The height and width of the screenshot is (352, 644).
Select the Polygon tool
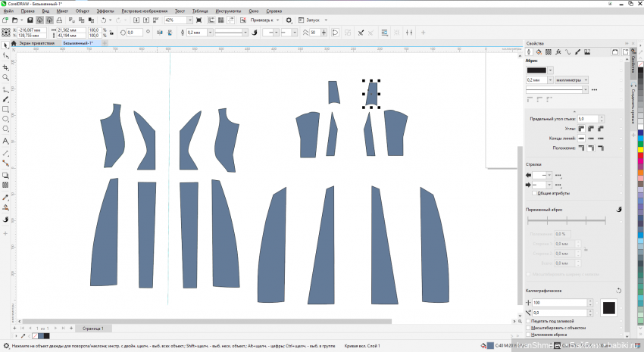pos(5,129)
